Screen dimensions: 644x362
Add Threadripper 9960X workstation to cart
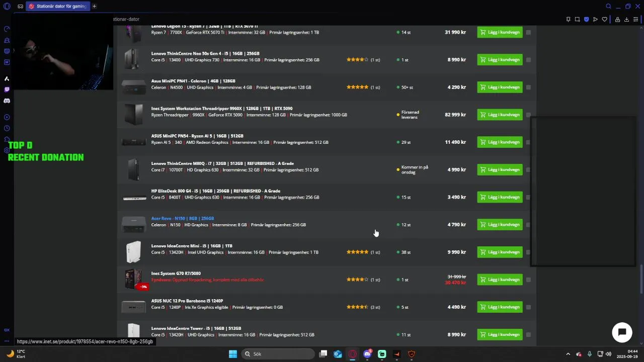point(500,115)
